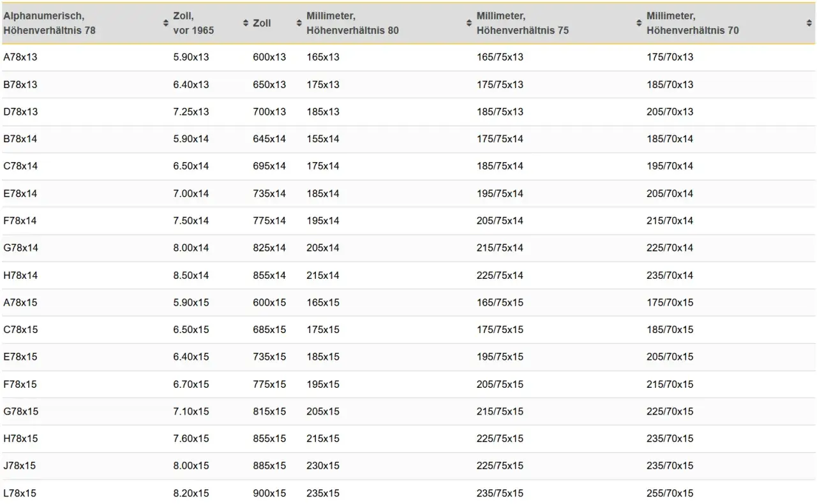Click sort arrows for Zoll vor 1965
Screen dimensions: 817x504
pyautogui.click(x=246, y=23)
